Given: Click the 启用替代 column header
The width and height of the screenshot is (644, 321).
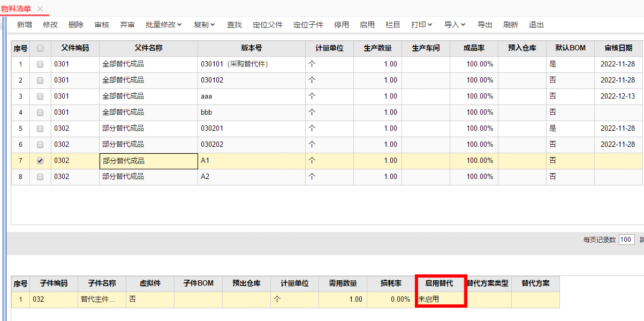Looking at the screenshot, I should coord(439,283).
